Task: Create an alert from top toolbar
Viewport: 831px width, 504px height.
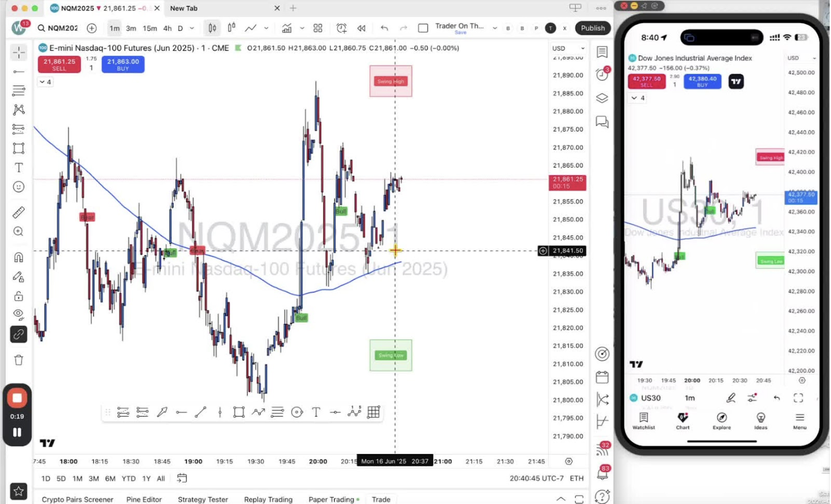Action: click(x=341, y=28)
